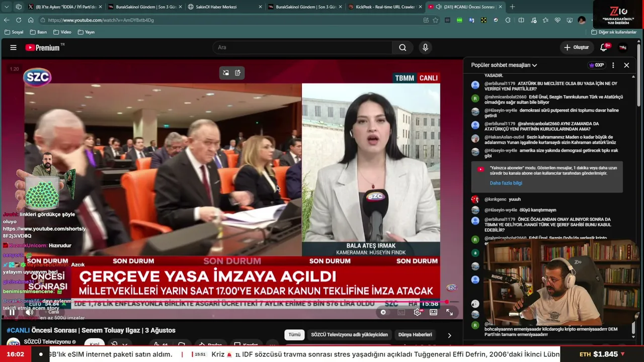Open the Video bookmarks folder
The height and width of the screenshot is (362, 644).
(x=62, y=32)
